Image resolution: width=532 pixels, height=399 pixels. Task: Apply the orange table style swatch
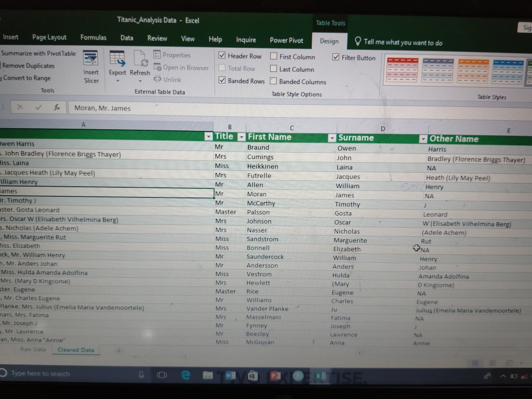coord(472,71)
